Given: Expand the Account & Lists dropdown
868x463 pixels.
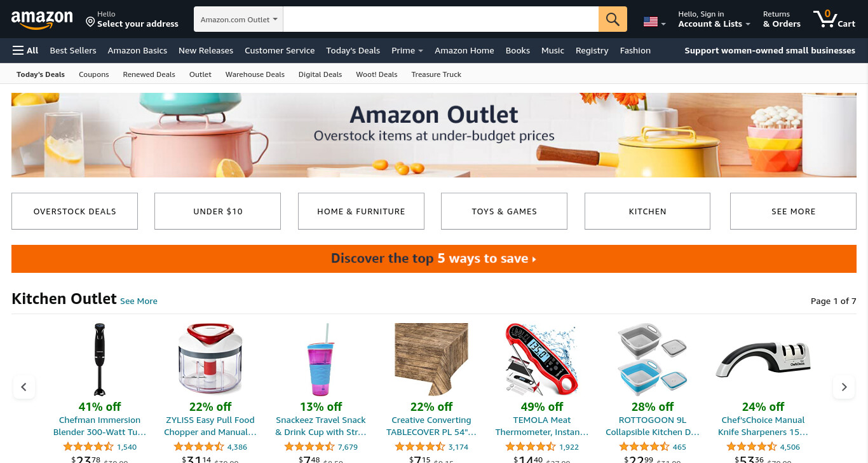Looking at the screenshot, I should 714,19.
